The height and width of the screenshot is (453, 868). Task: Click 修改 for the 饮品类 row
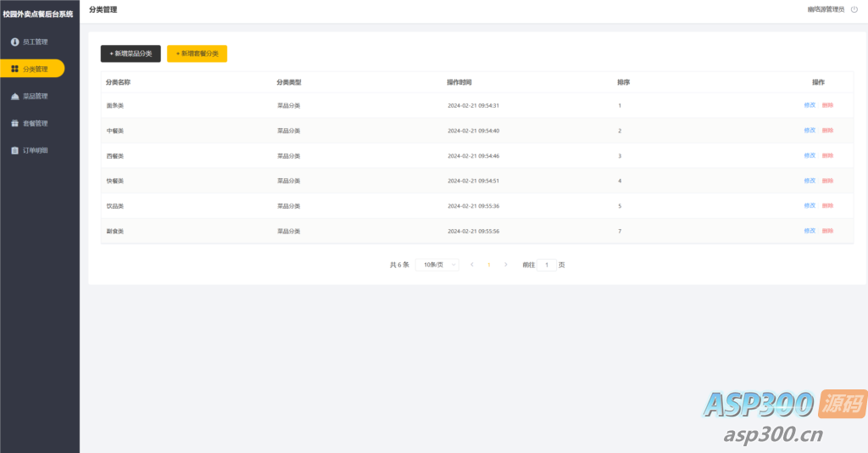[810, 205]
